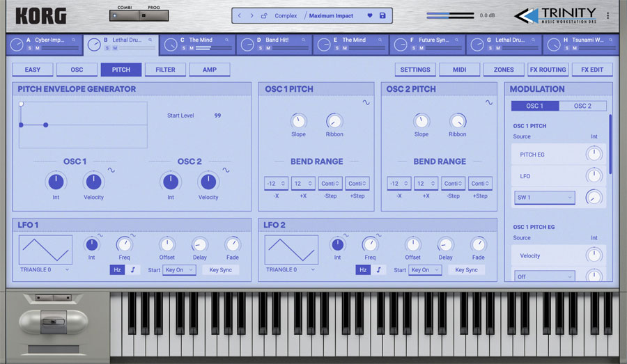Click the modulation panel scrollbar
Image resolution: width=627 pixels, height=364 pixels.
tap(610, 144)
